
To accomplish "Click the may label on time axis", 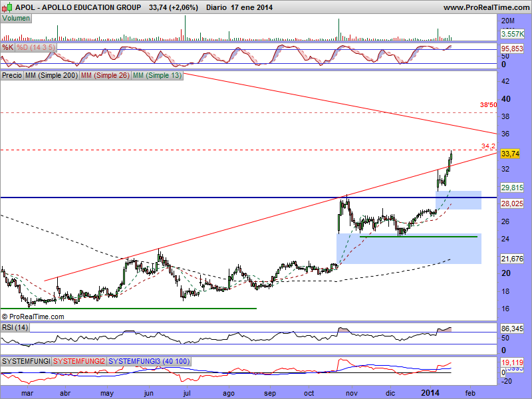I will pyautogui.click(x=107, y=393).
